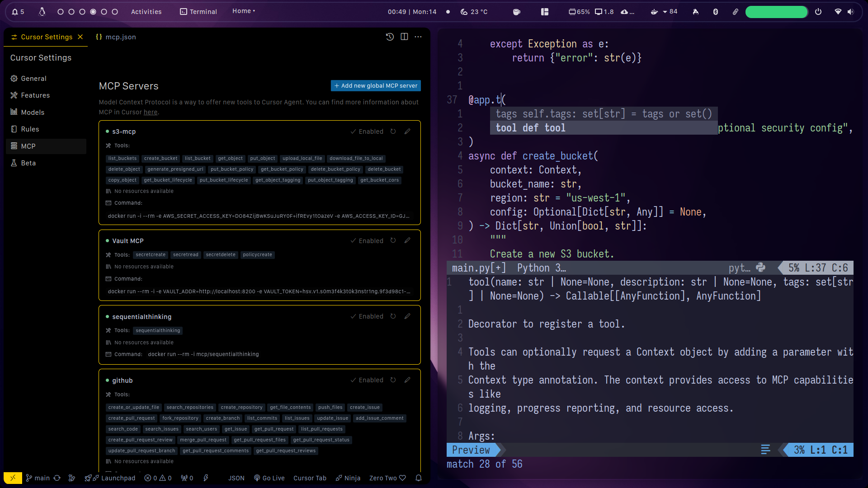This screenshot has width=868, height=488.
Task: Edit the Vault MCP server configuration
Action: click(407, 241)
